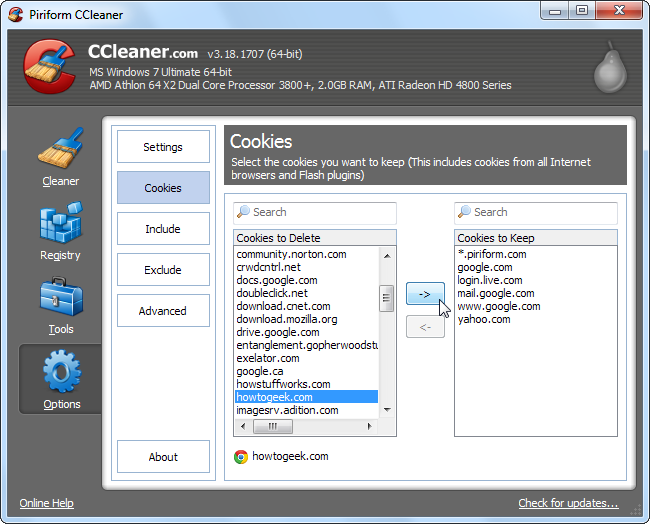The height and width of the screenshot is (524, 650).
Task: Move selected cookie to keep list
Action: point(425,294)
